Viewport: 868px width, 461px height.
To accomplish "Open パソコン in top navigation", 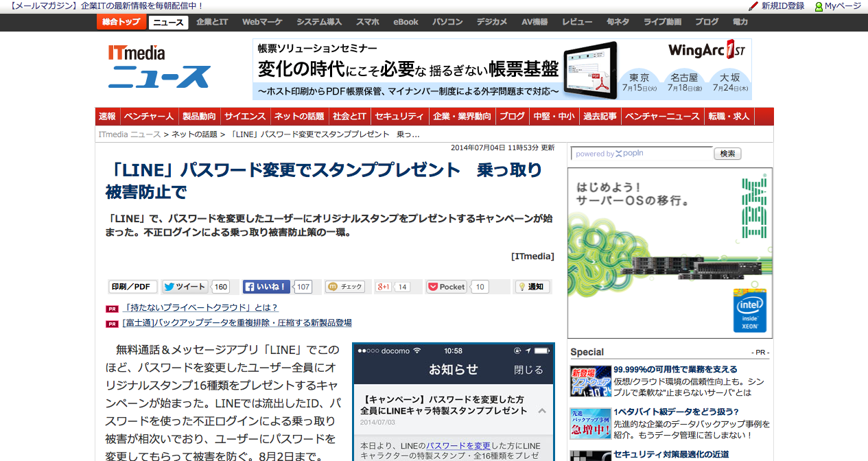I will coord(447,22).
